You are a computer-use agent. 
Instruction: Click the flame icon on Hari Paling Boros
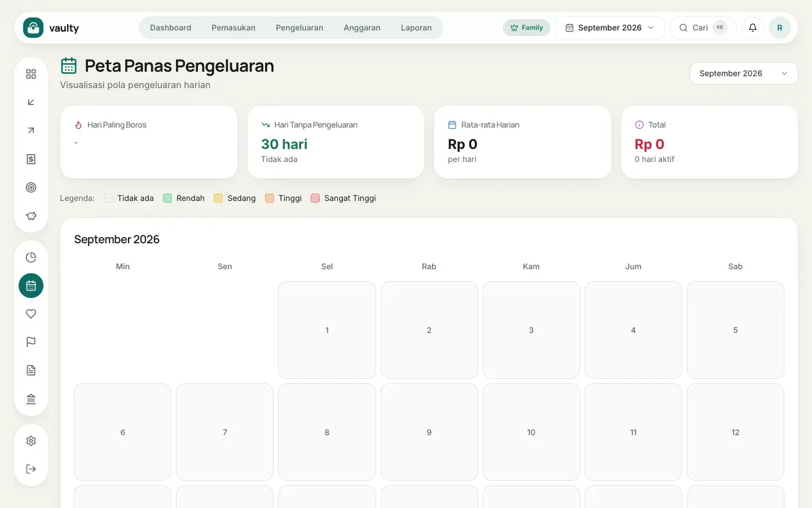pyautogui.click(x=78, y=125)
